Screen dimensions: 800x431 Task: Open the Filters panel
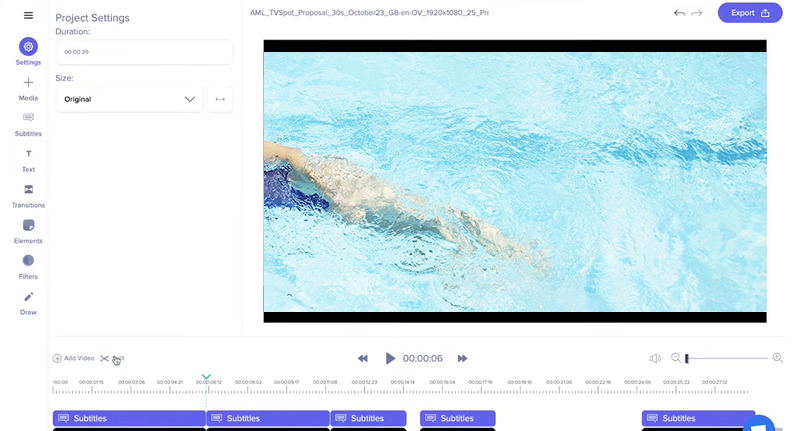point(28,268)
